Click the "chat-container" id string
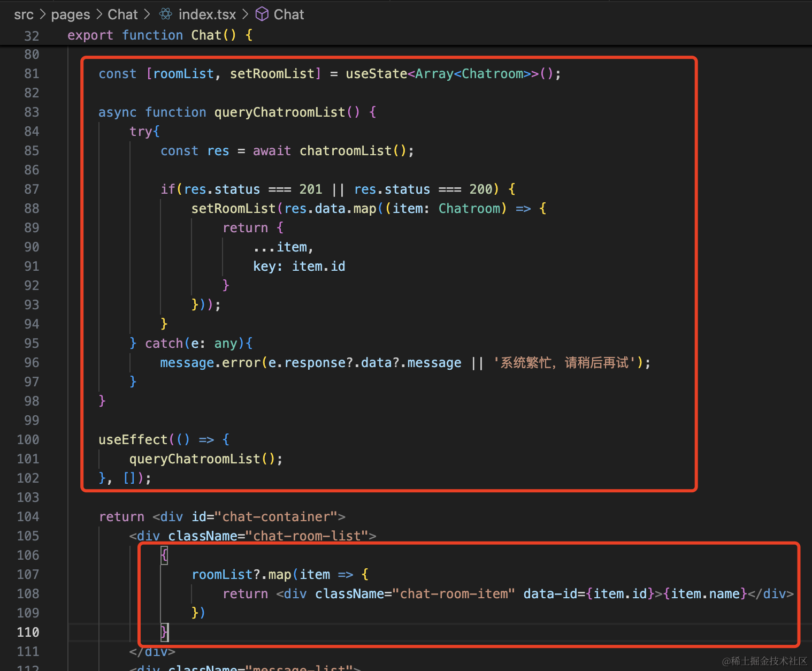This screenshot has height=671, width=812. tap(275, 517)
